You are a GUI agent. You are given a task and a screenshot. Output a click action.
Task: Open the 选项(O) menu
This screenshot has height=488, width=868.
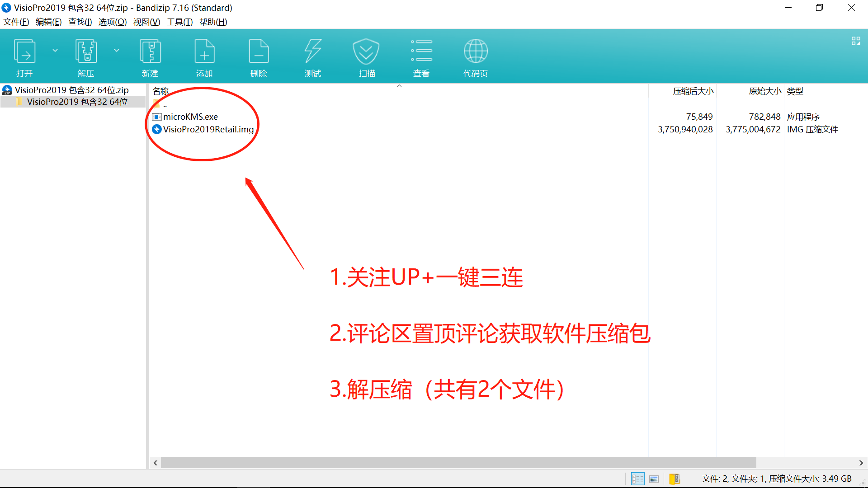pos(112,22)
